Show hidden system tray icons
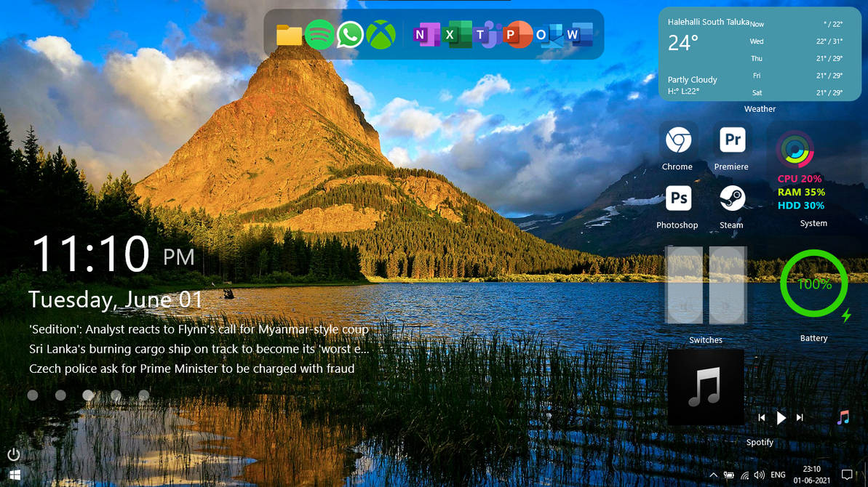Screen dimensions: 868x487 [x=714, y=475]
